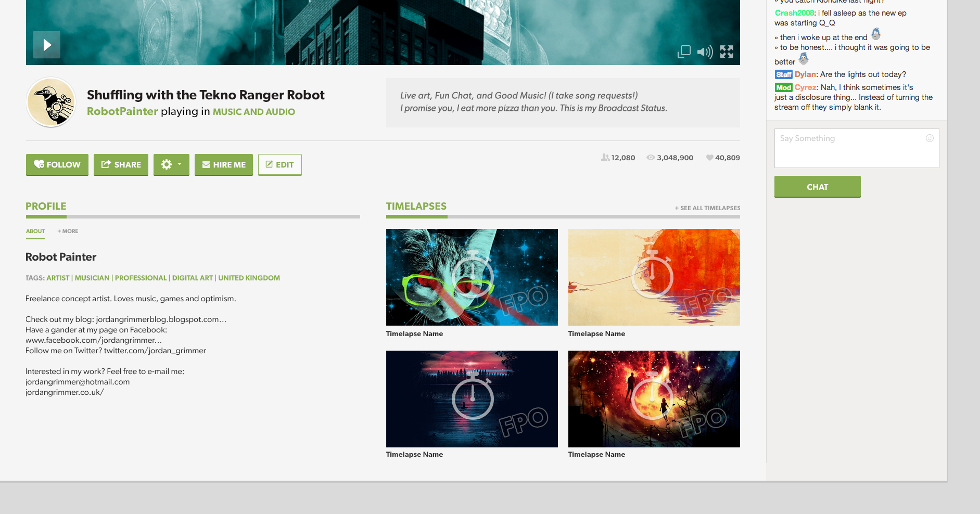Click the followers count 12,080
This screenshot has width=980, height=514.
618,158
